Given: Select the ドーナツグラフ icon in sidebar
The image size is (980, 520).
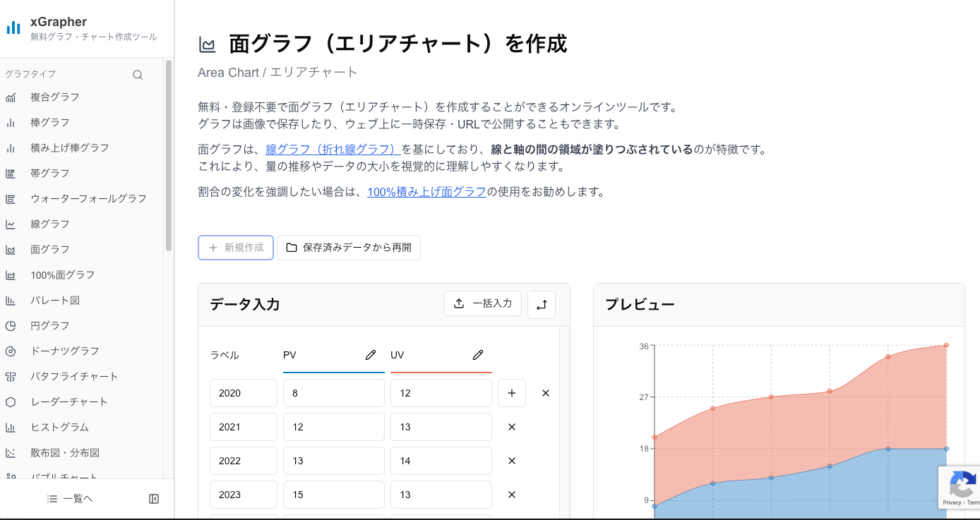Looking at the screenshot, I should point(11,351).
